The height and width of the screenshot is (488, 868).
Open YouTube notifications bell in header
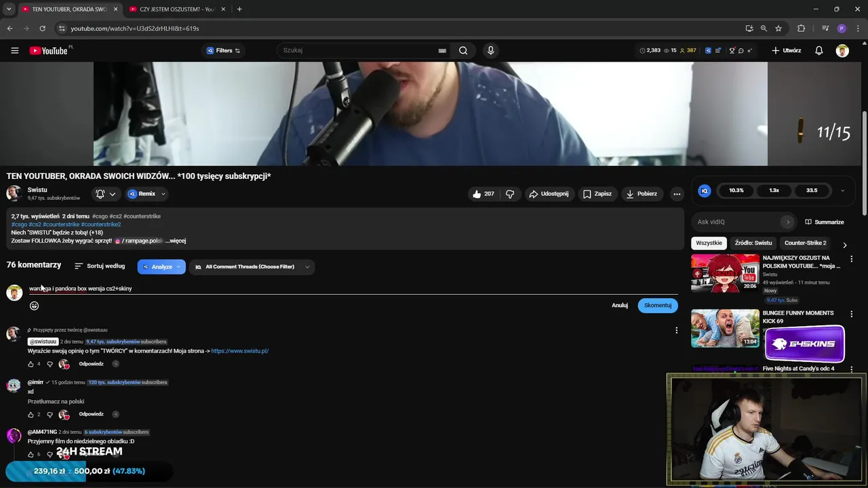(x=819, y=50)
